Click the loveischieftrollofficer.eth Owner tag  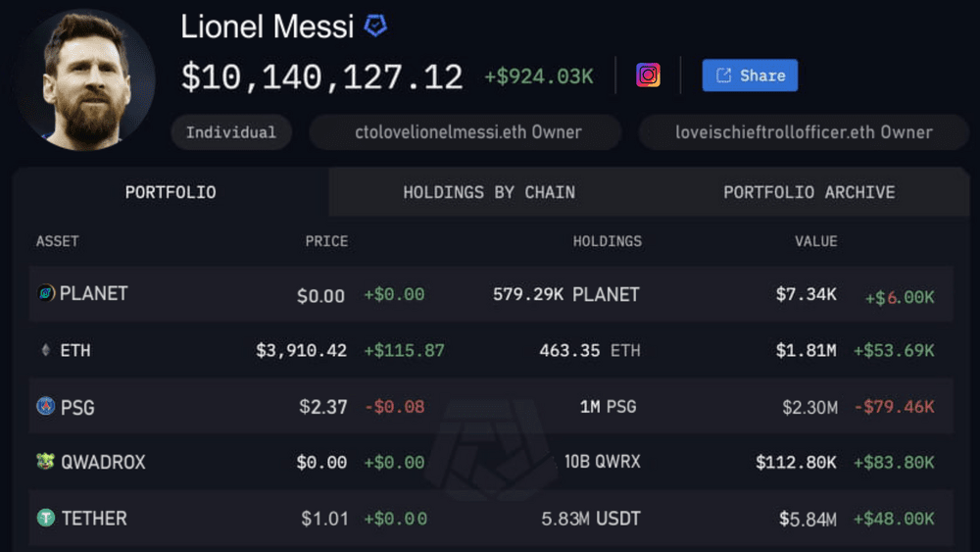coord(804,132)
